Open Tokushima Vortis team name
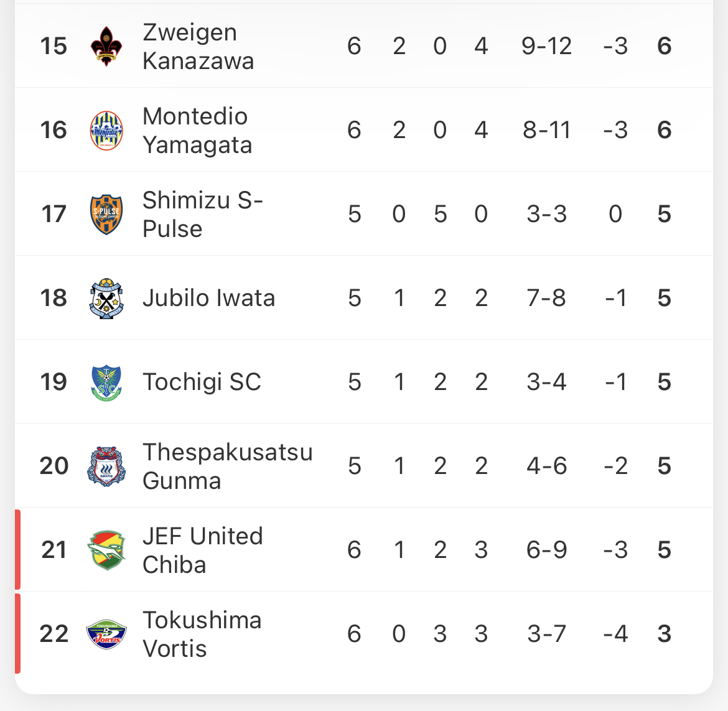 coord(202,634)
